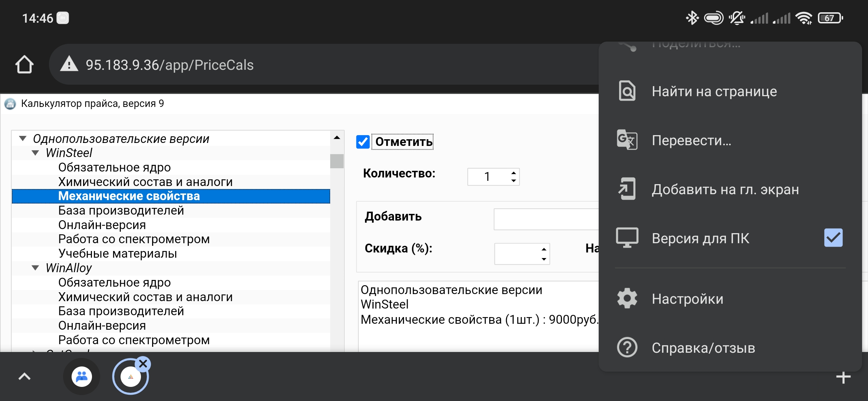868x401 pixels.
Task: Select База производителей under WinSteel
Action: pos(121,211)
